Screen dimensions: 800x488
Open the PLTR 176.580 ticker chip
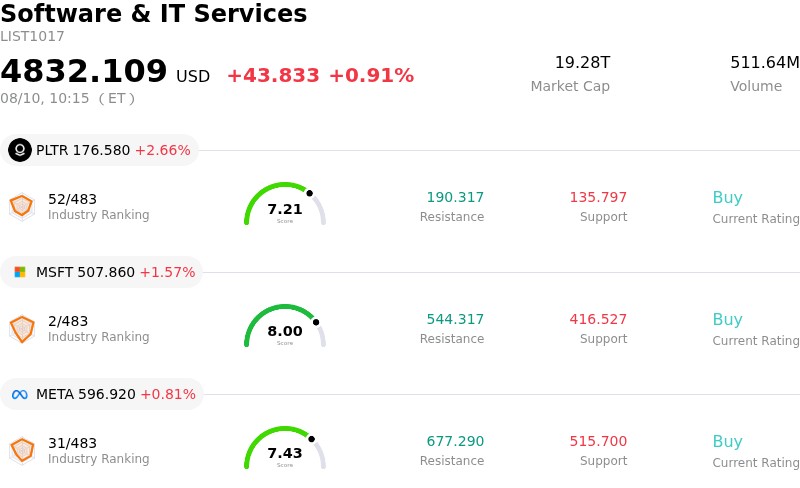point(99,150)
